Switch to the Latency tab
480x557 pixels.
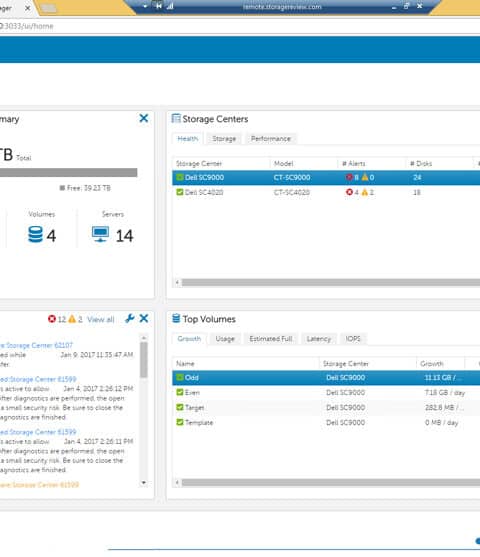point(319,339)
